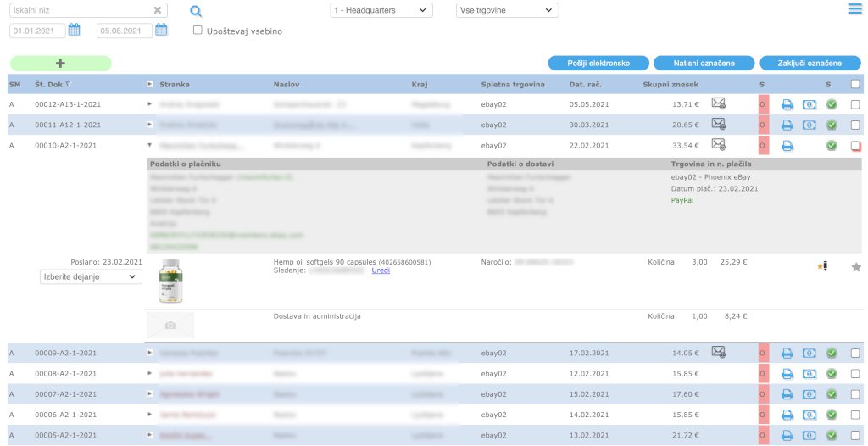Open the '1 - Headquarters' dropdown
The image size is (868, 446).
click(x=381, y=10)
